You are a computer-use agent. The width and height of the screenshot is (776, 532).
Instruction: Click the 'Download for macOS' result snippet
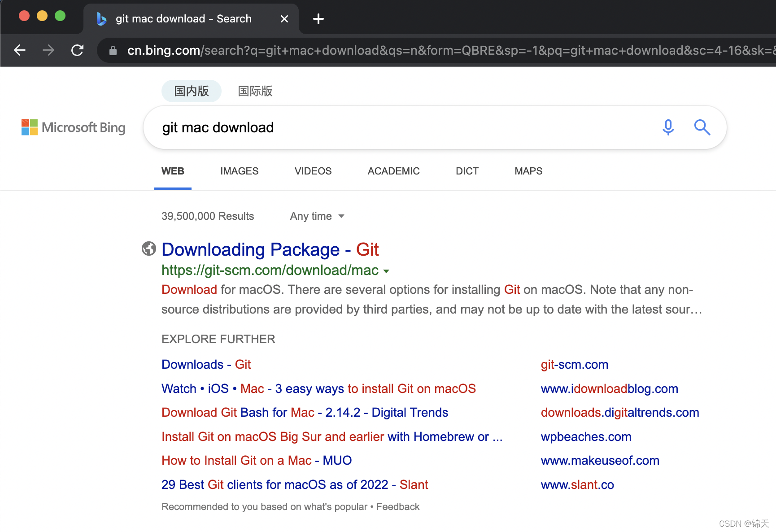click(432, 299)
